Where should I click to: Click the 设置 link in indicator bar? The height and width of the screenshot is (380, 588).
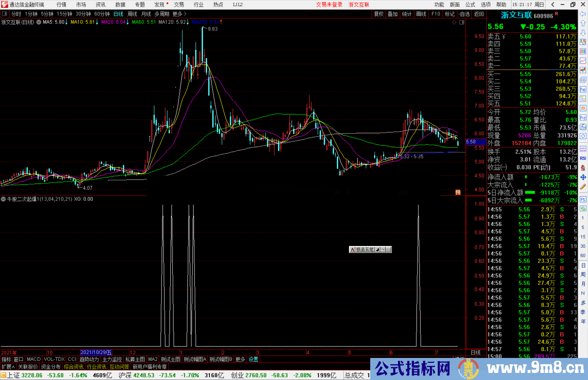pyautogui.click(x=253, y=359)
